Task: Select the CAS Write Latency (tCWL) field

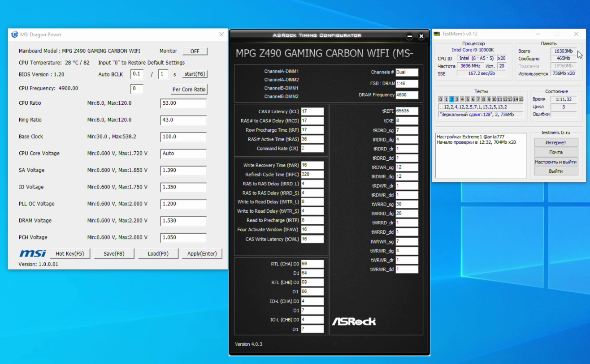Action: tap(312, 239)
